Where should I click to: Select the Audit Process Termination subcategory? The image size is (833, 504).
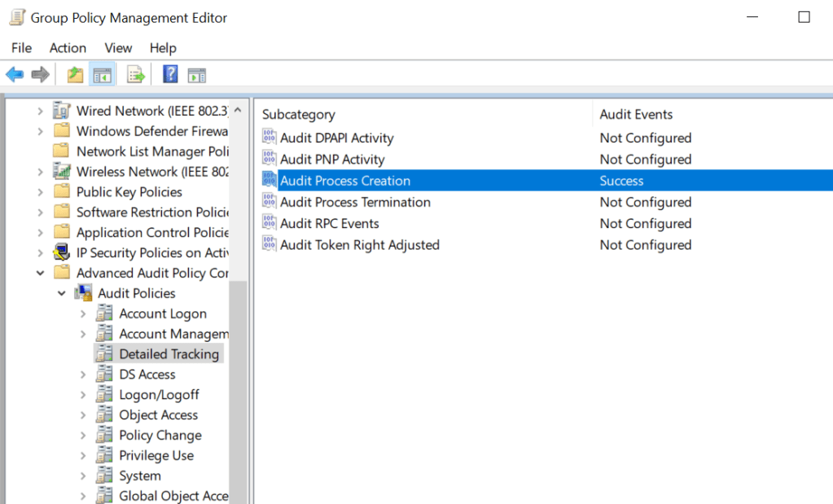point(355,202)
